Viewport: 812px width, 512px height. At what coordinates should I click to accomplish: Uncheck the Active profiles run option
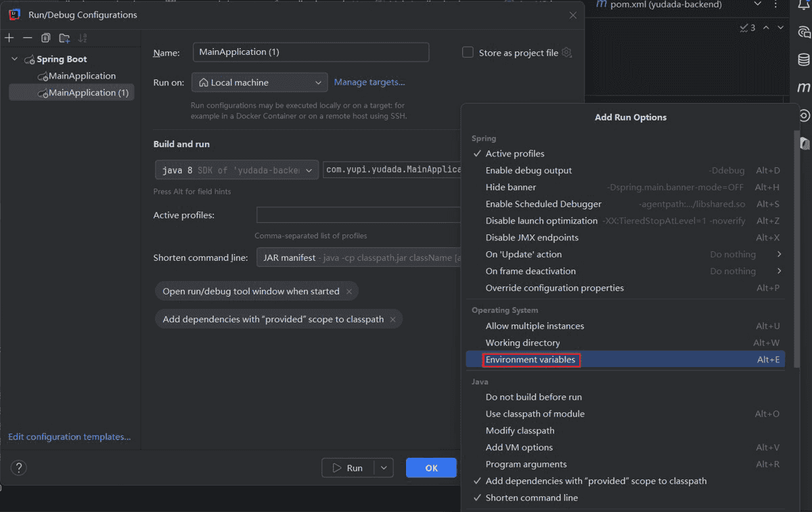(514, 154)
